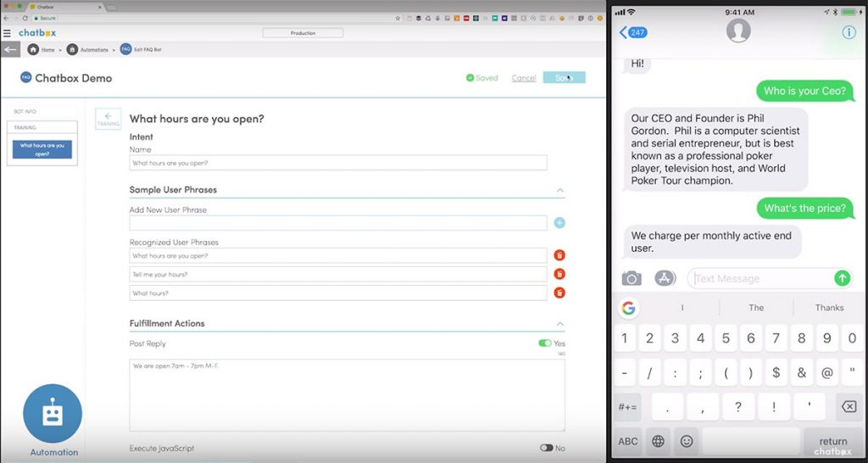Click the gray back arrow button
Viewport: 868px width, 463px height.
[10, 49]
